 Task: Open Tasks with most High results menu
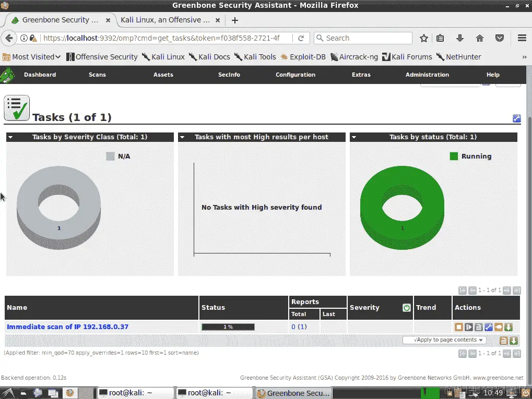pos(182,137)
